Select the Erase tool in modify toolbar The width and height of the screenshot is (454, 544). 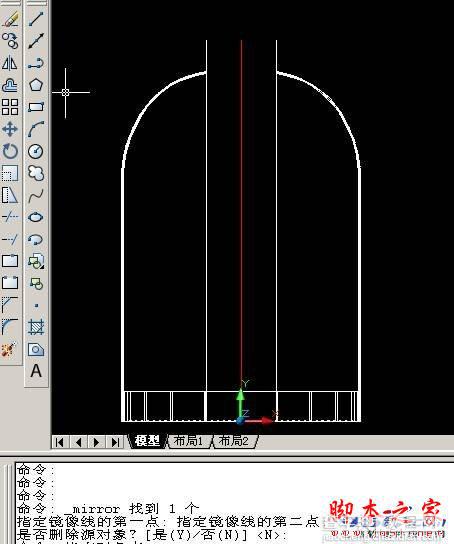10,19
